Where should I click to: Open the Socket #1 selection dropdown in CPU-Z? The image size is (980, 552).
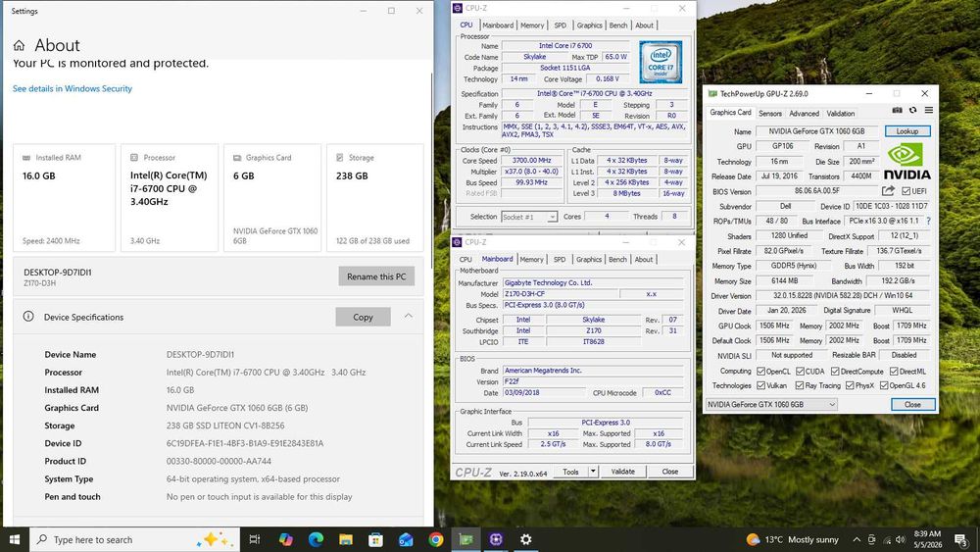(x=529, y=217)
